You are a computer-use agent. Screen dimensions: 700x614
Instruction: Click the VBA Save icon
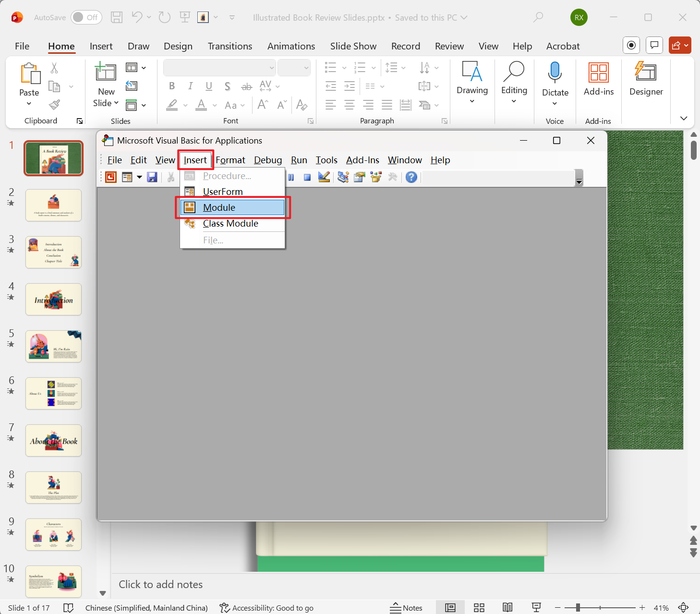152,177
